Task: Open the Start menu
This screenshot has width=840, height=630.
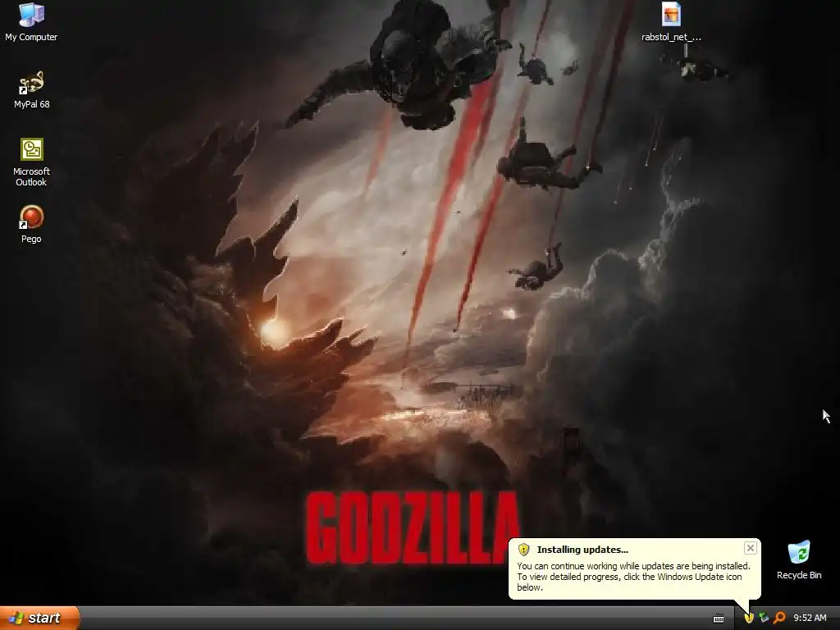Action: [39, 618]
